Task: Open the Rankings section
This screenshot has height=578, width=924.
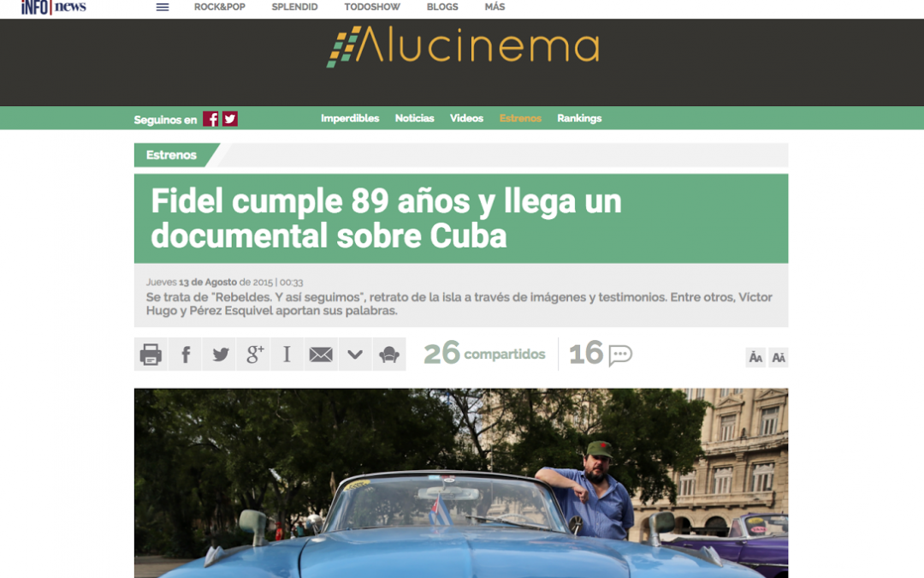Action: point(579,118)
